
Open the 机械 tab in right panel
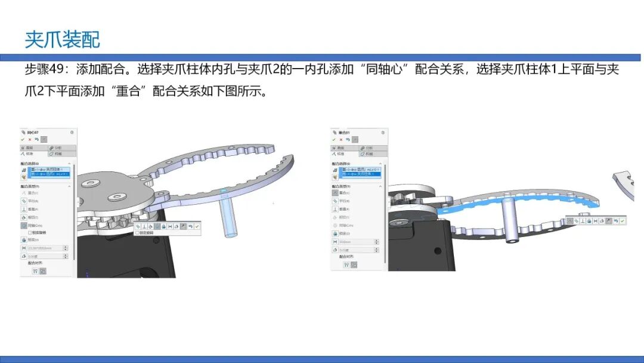pos(373,153)
